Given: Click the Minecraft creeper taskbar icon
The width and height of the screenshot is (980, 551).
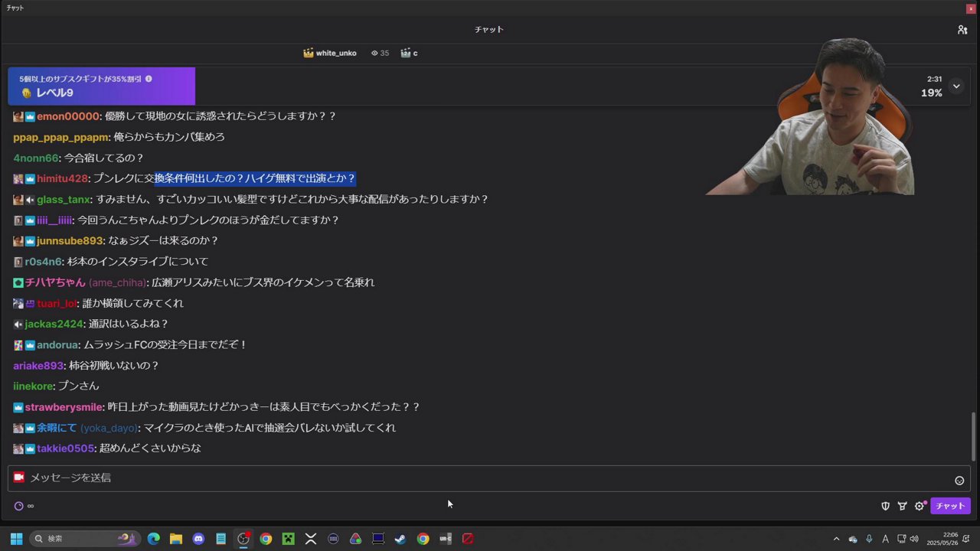Looking at the screenshot, I should [x=288, y=539].
